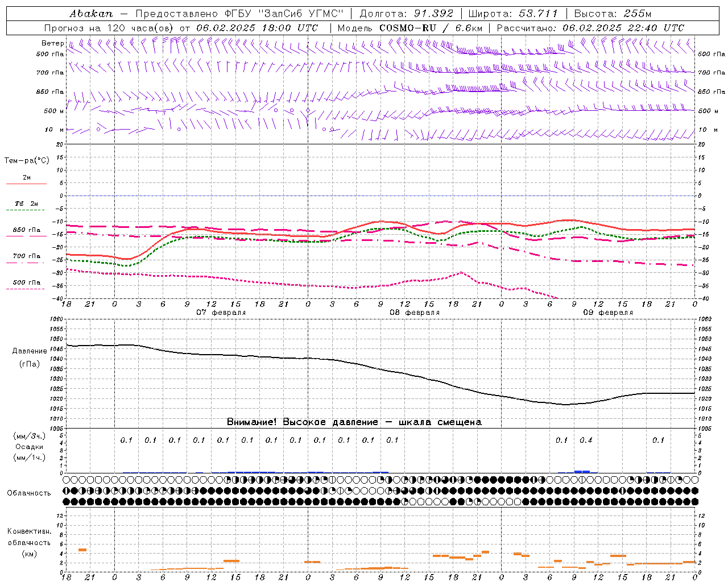Select the 'Давление' pressure panel label
Image resolution: width=728 pixels, height=582 pixels.
coord(30,351)
